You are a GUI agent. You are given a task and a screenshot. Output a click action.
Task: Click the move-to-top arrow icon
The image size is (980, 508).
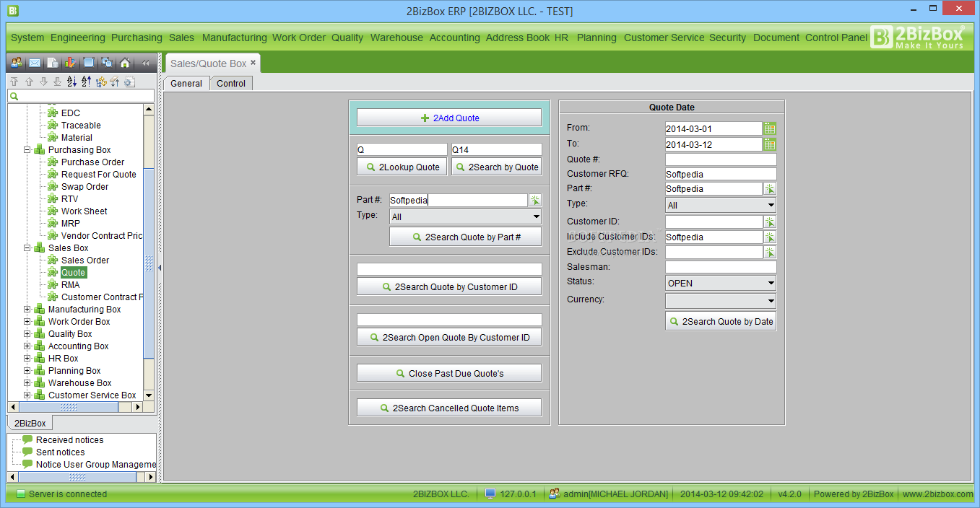(14, 82)
